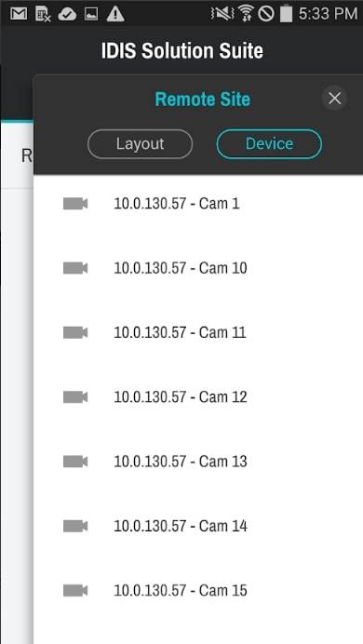Pick 10.0.130.57 - Cam 13 device
363x644 pixels.
pyautogui.click(x=198, y=462)
